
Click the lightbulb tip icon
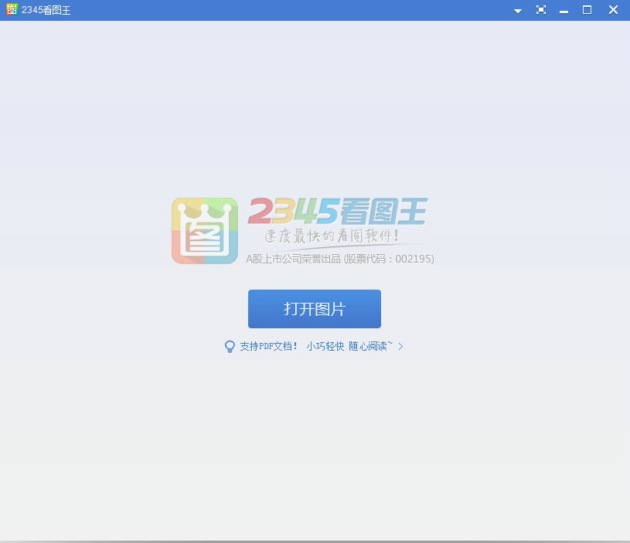coord(229,346)
